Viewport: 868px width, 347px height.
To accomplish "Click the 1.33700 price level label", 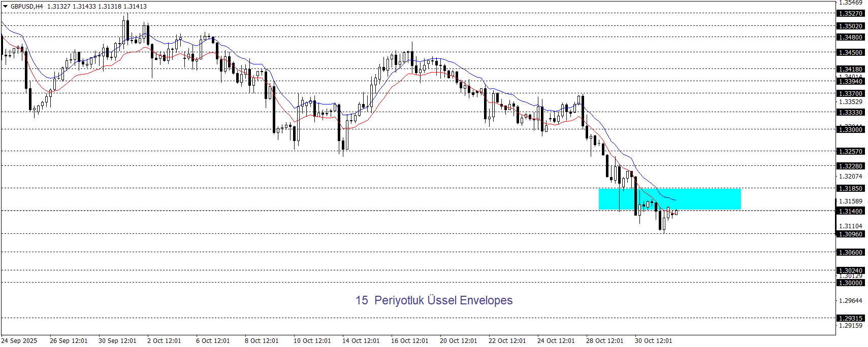I will click(850, 94).
